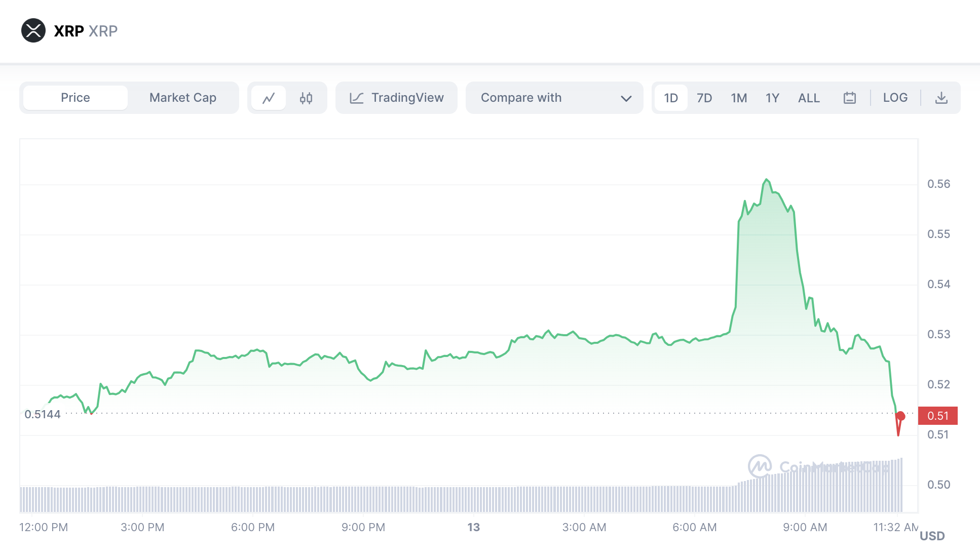Click the 13 date axis label
Viewport: 980px width, 559px height.
[473, 527]
